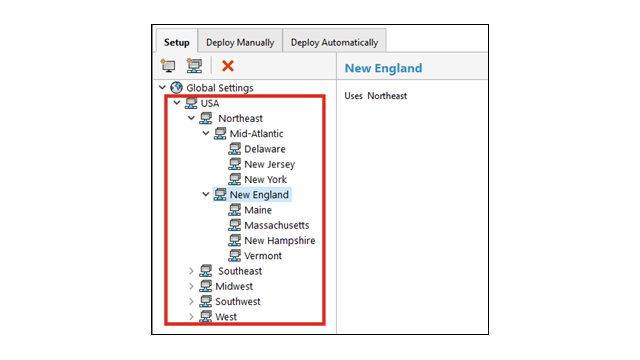Collapse the New England group

pyautogui.click(x=206, y=194)
